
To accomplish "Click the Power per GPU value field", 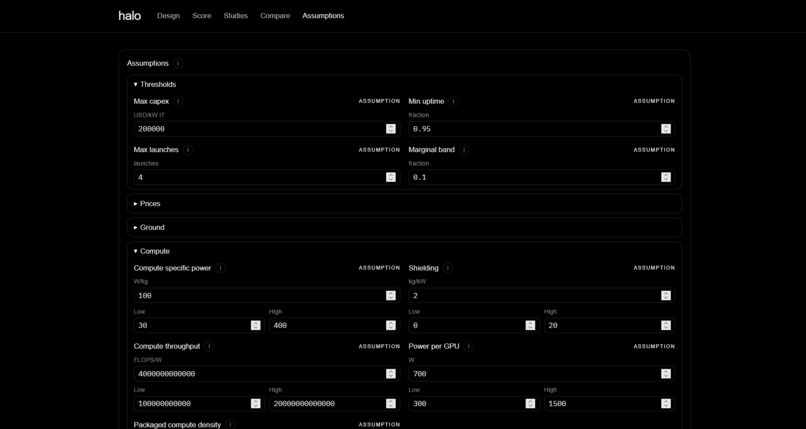I will click(x=542, y=374).
